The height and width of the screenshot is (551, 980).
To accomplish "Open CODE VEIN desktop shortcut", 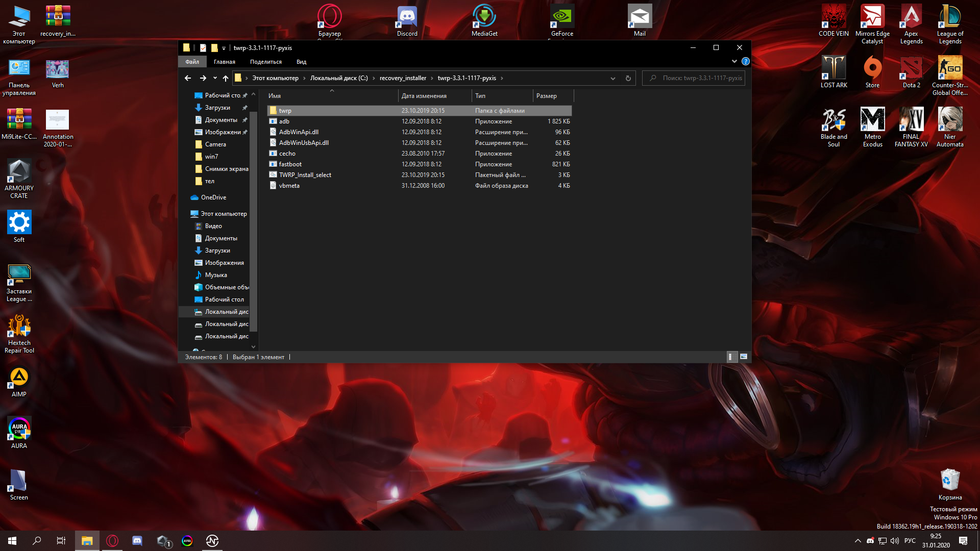I will pyautogui.click(x=834, y=21).
